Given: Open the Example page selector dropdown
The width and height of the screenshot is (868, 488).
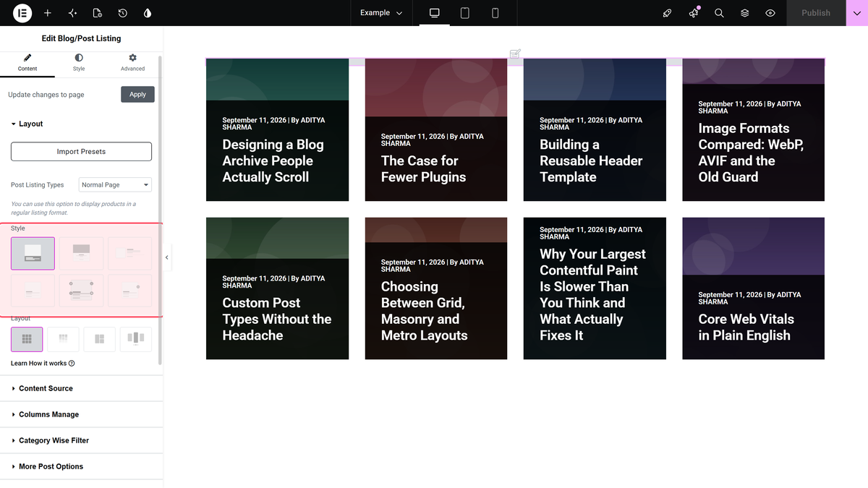Looking at the screenshot, I should tap(381, 13).
